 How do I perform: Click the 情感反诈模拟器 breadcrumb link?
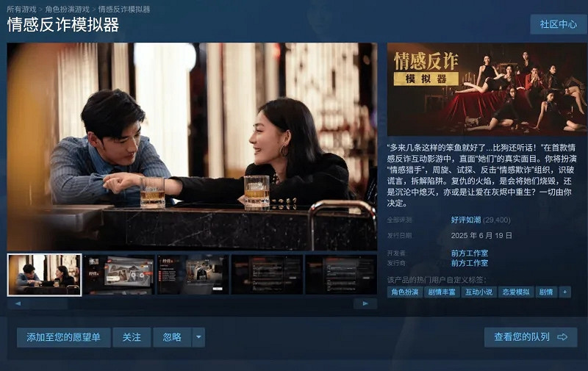click(123, 10)
